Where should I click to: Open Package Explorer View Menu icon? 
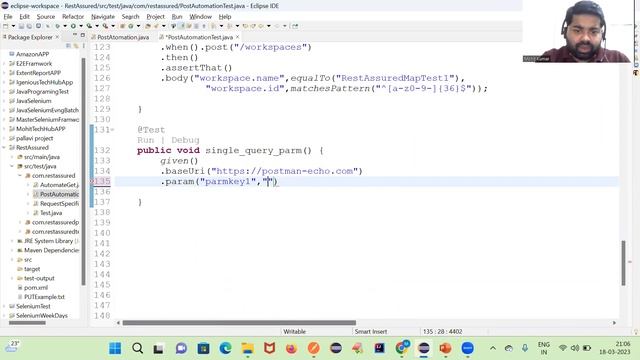click(x=84, y=46)
